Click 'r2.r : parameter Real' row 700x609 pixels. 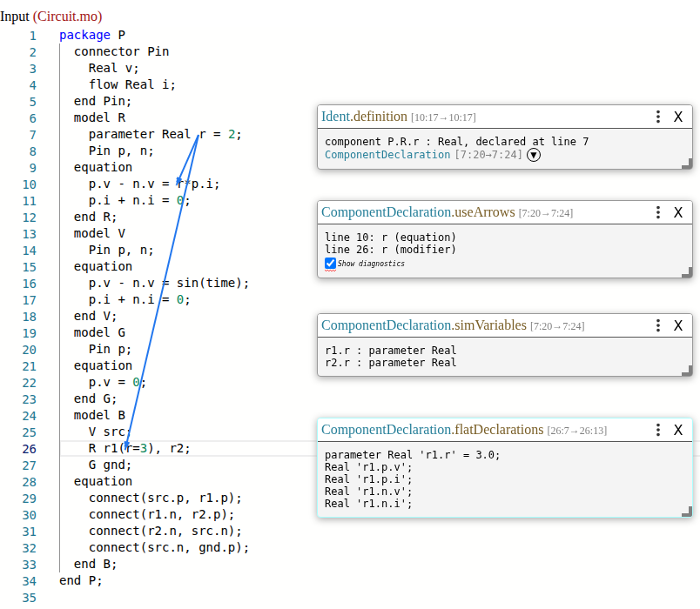(x=390, y=362)
